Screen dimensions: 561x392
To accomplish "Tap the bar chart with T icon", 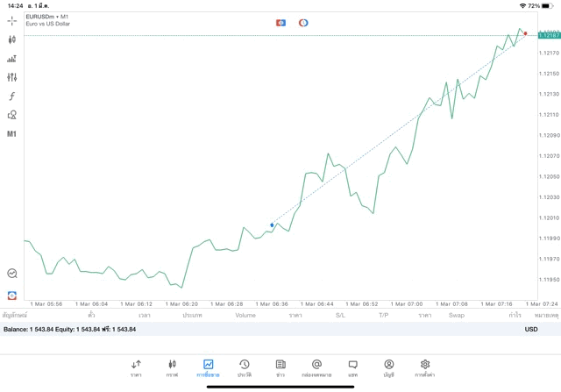I will coord(11,59).
